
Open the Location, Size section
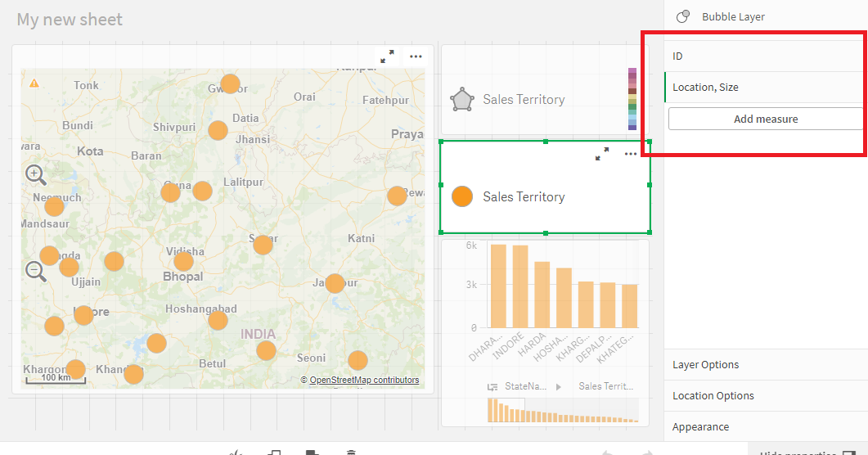click(x=765, y=87)
